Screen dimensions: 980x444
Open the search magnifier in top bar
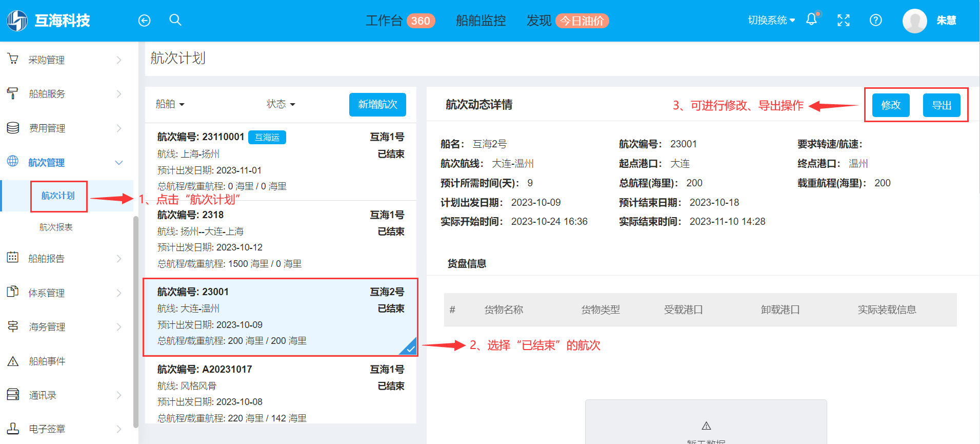[175, 20]
